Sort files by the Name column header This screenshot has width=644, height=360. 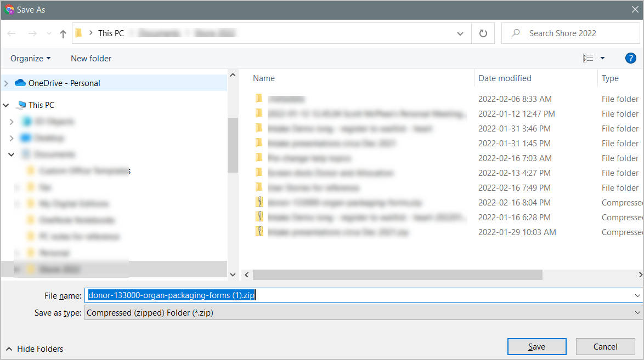point(264,78)
